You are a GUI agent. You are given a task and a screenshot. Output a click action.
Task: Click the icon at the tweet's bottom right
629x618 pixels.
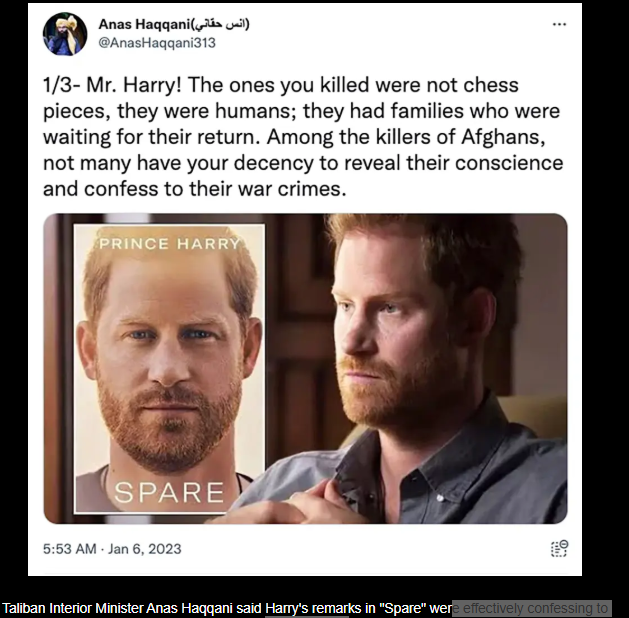click(x=559, y=548)
